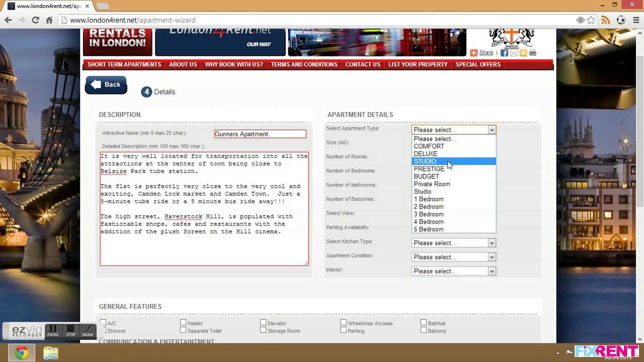
Task: Open Contact Us menu item
Action: (x=363, y=64)
